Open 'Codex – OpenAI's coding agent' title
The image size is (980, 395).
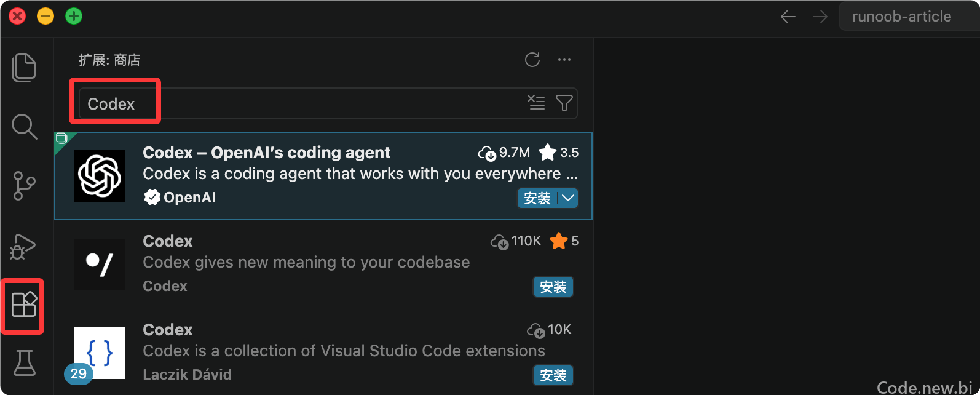266,153
